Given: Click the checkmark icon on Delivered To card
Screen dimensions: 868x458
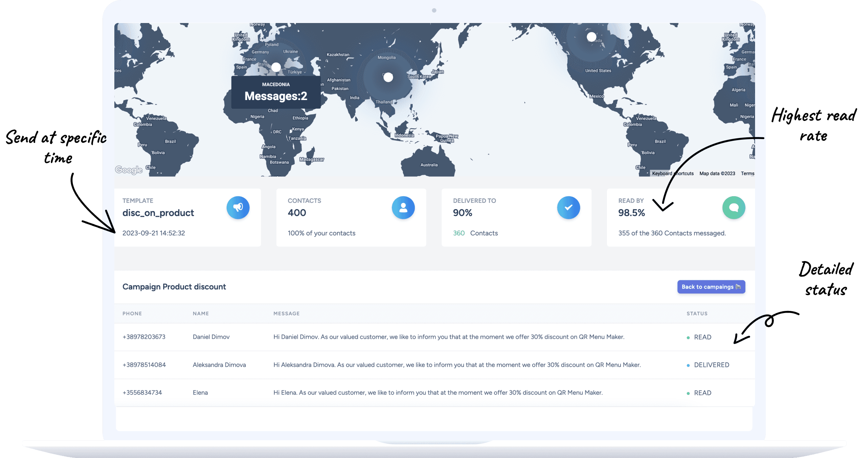Looking at the screenshot, I should pyautogui.click(x=569, y=207).
